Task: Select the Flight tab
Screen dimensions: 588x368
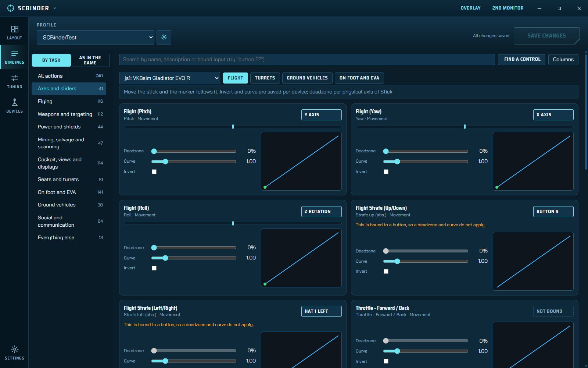Action: tap(235, 78)
